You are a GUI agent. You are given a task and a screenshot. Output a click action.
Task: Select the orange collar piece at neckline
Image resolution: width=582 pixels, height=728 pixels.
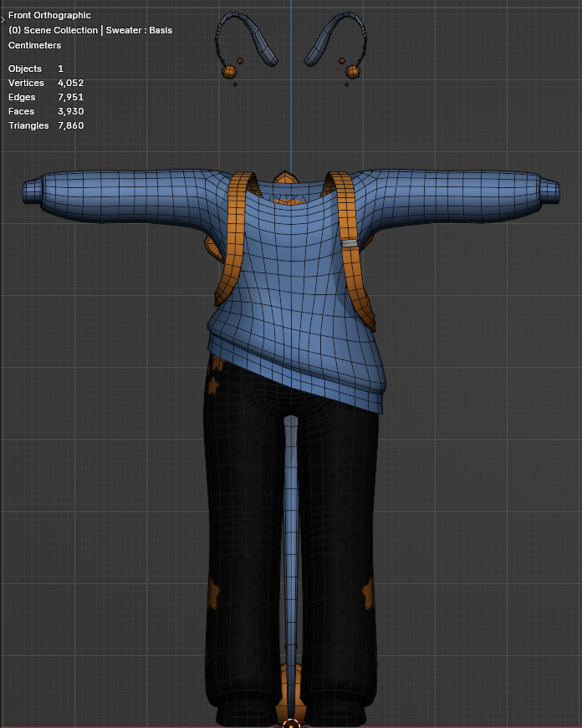click(x=285, y=177)
